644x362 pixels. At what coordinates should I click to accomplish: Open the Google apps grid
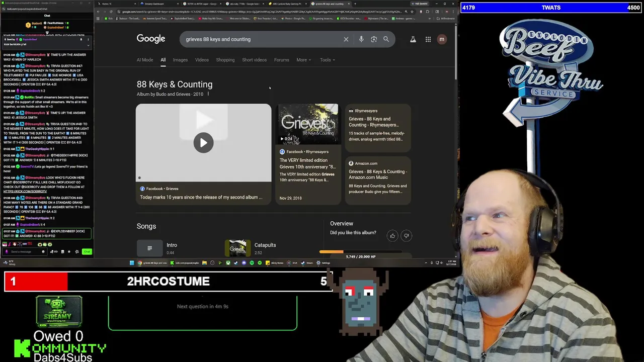click(428, 39)
